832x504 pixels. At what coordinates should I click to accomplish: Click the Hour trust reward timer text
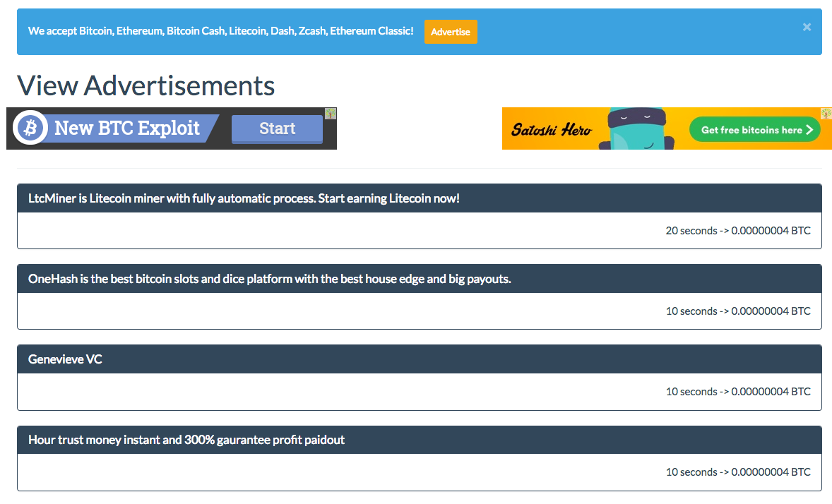click(693, 472)
